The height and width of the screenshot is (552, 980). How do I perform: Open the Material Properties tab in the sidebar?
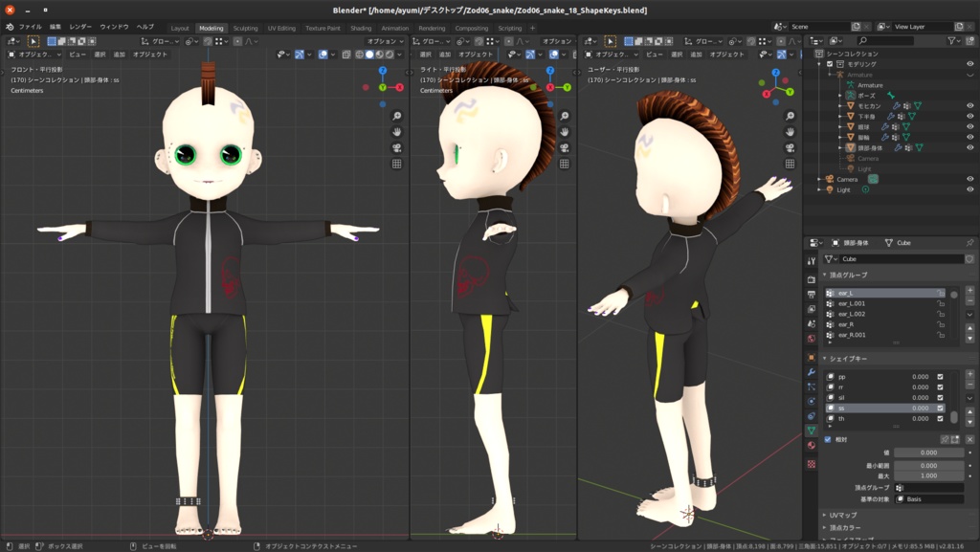(813, 447)
